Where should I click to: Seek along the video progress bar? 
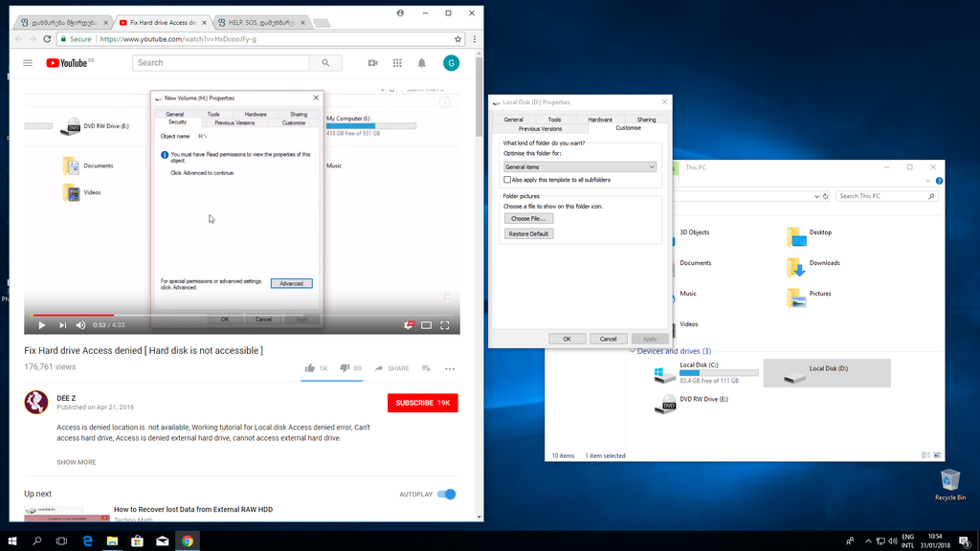point(242,316)
